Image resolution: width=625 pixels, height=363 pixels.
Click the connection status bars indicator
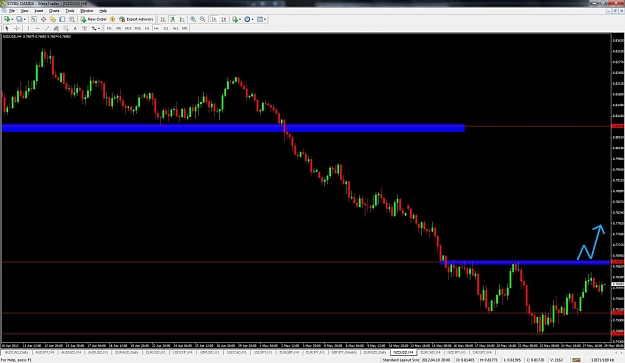[576, 360]
